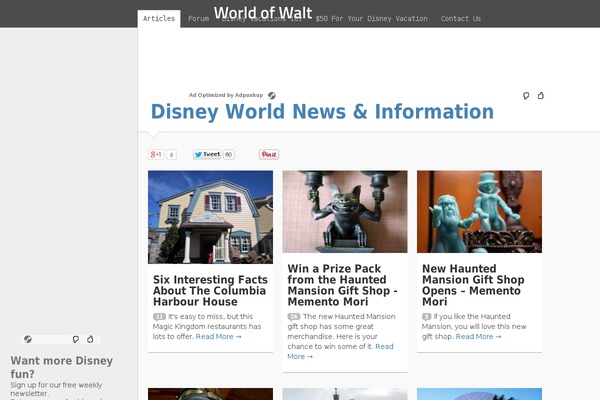This screenshot has width=600, height=400.
Task: Click thumbs-up icon above the main heading
Action: 541,95
